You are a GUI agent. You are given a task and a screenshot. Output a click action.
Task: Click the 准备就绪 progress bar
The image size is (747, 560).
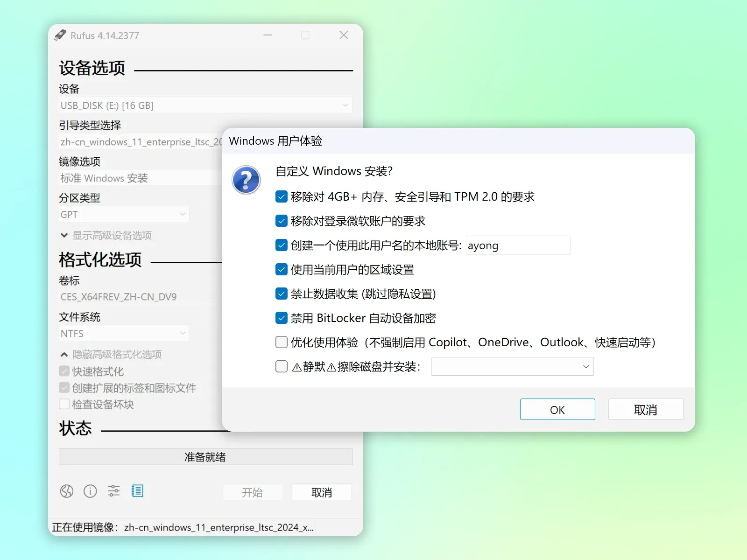(205, 457)
